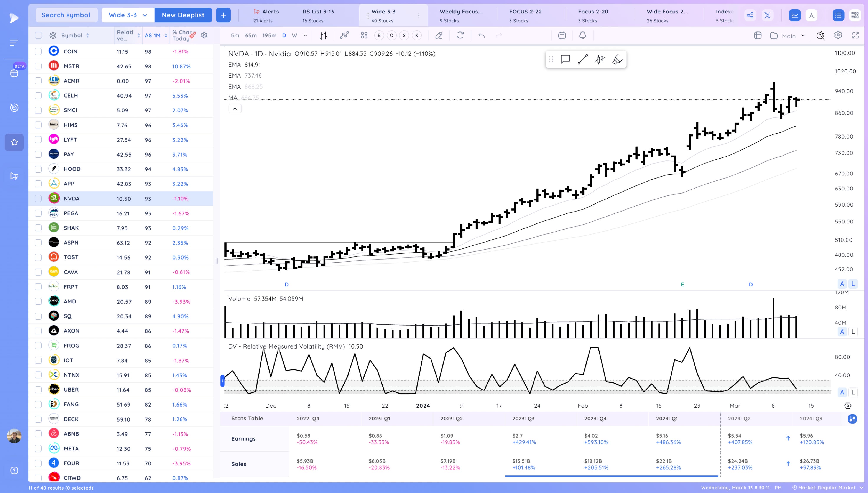The image size is (868, 493).
Task: Switch to the FOCUS 2-22 tab
Action: pyautogui.click(x=525, y=16)
